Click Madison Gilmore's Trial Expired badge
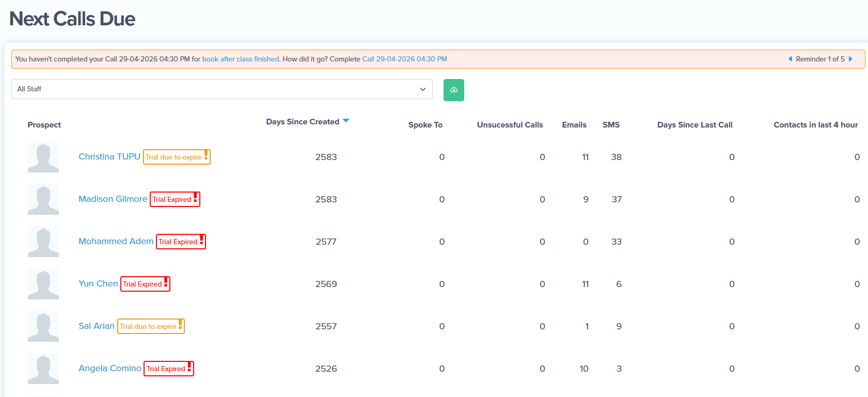Screen dimensions: 868x397 [x=175, y=199]
